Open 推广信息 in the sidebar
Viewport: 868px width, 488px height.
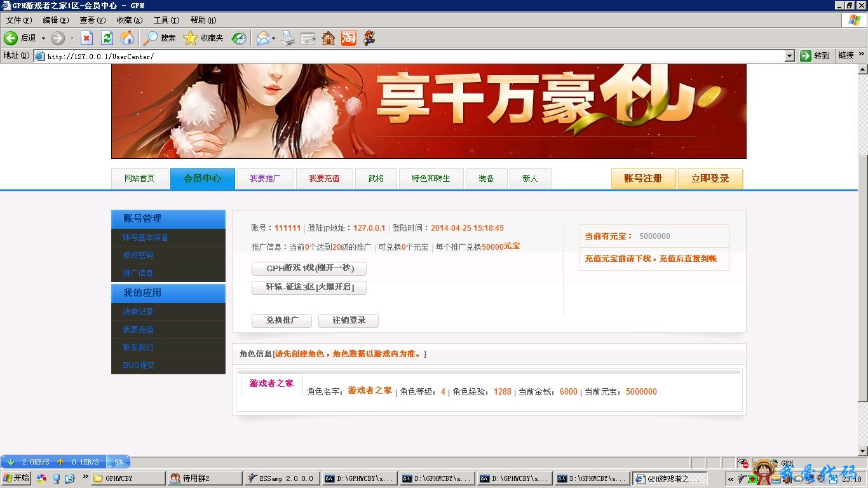[x=139, y=273]
